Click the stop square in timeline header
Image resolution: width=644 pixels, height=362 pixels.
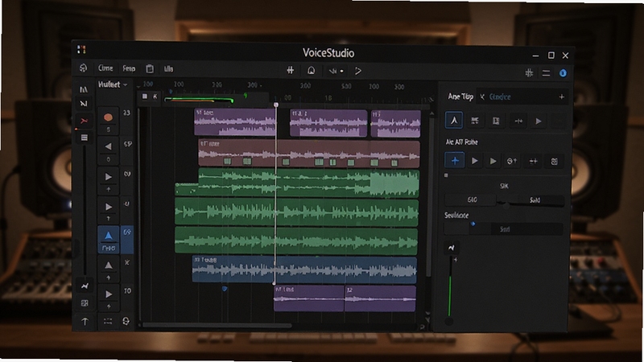pyautogui.click(x=145, y=96)
